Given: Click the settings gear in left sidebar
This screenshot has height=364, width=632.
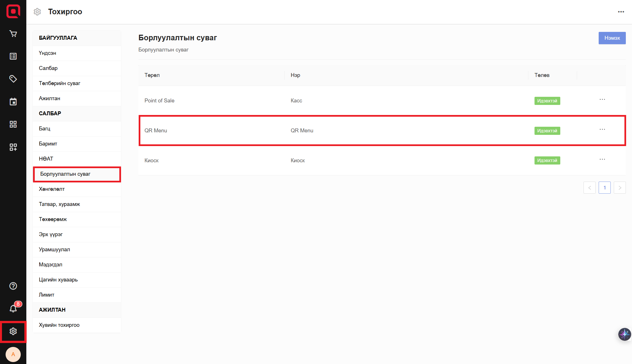Looking at the screenshot, I should [13, 332].
